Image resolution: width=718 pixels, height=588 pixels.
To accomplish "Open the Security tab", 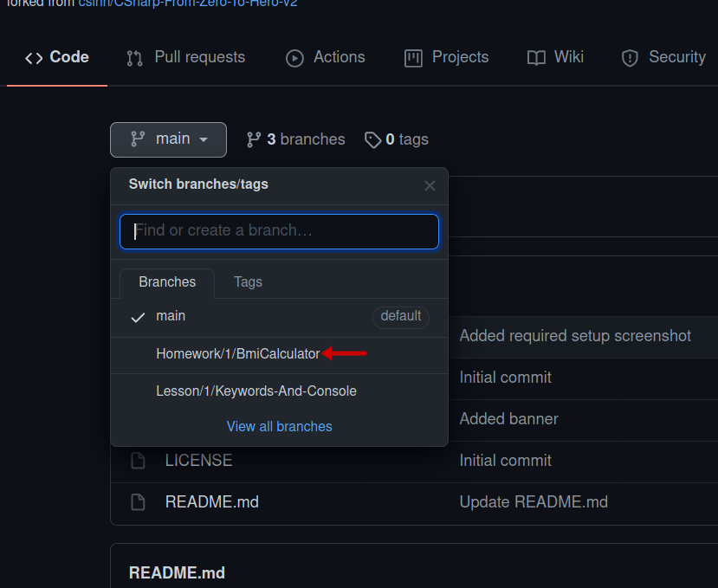I will click(663, 58).
